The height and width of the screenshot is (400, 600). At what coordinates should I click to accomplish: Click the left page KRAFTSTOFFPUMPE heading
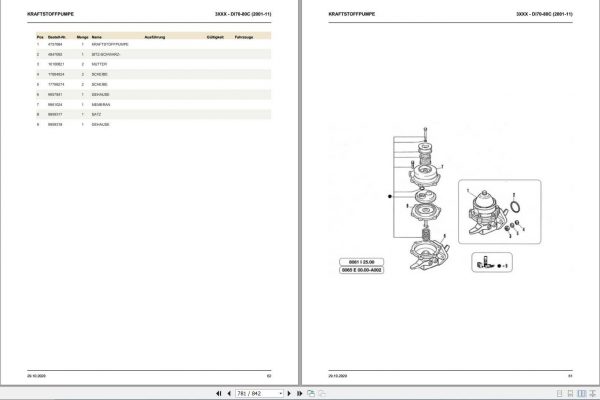51,14
